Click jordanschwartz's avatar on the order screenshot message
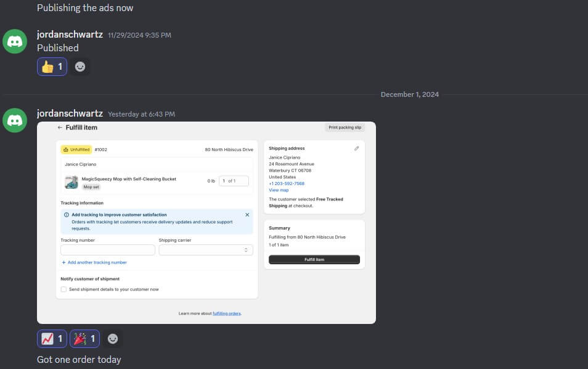Image resolution: width=588 pixels, height=369 pixels. 15,120
